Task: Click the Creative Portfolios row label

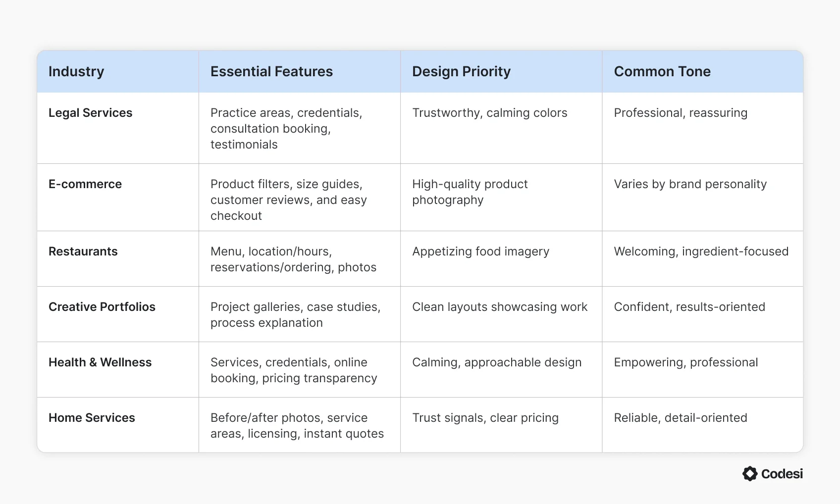Action: click(102, 307)
